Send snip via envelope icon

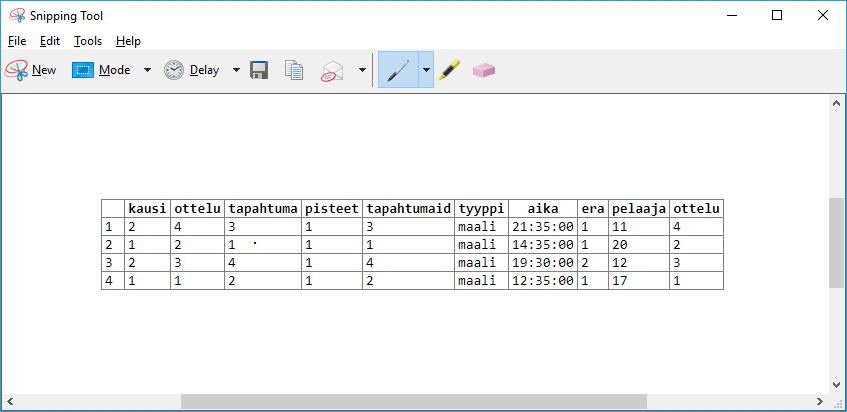click(332, 70)
